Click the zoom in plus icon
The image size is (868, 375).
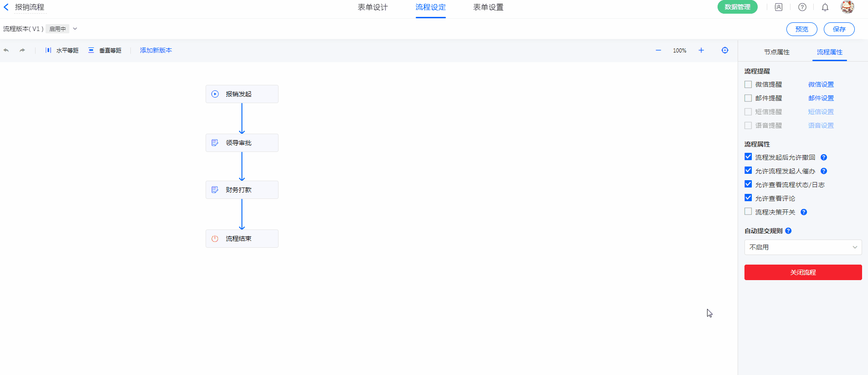pyautogui.click(x=701, y=51)
